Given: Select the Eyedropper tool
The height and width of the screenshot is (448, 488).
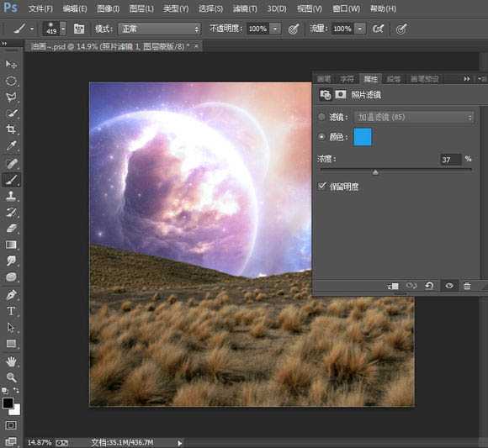Looking at the screenshot, I should [x=11, y=145].
